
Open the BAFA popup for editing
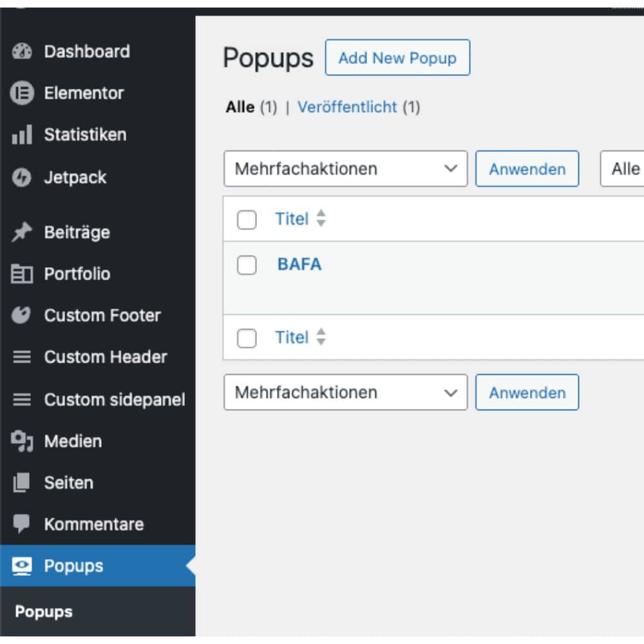tap(299, 265)
